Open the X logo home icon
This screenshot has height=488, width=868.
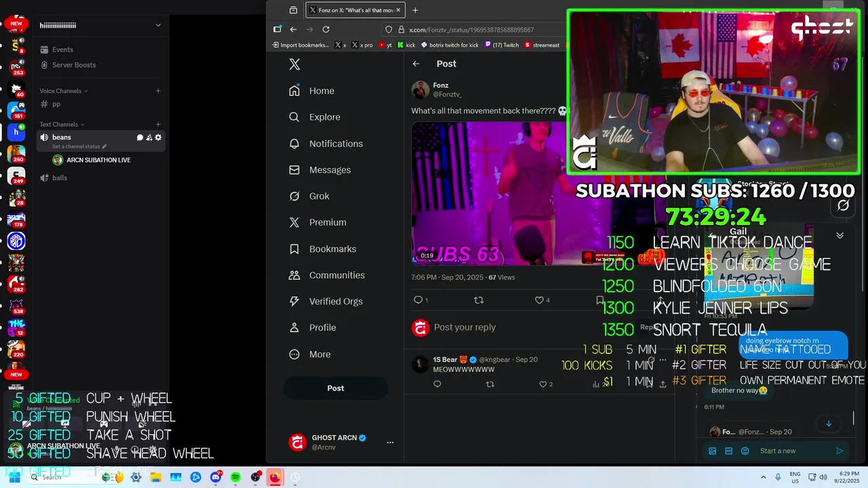(294, 64)
